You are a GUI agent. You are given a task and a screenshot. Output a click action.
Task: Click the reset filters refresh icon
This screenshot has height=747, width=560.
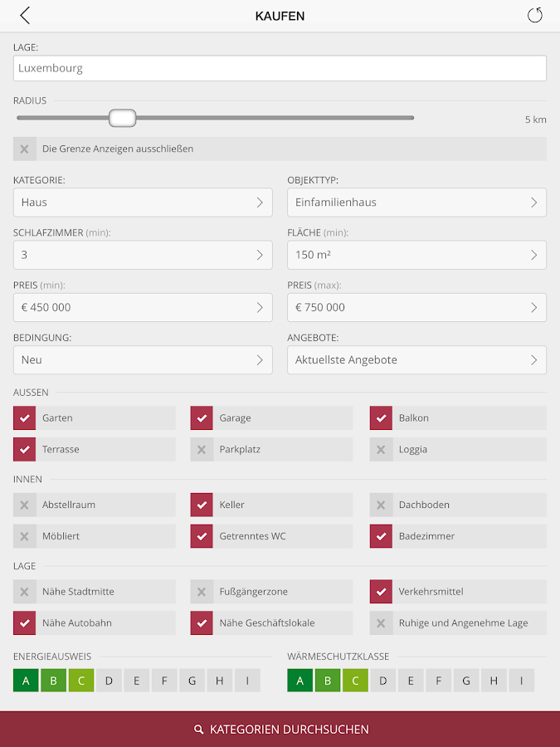(x=535, y=16)
